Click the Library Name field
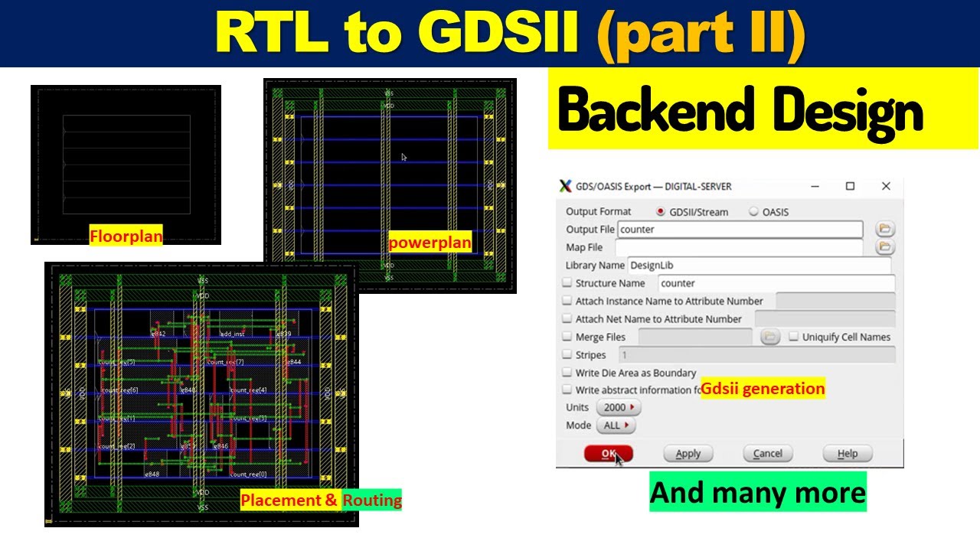This screenshot has width=980, height=551. pyautogui.click(x=759, y=265)
